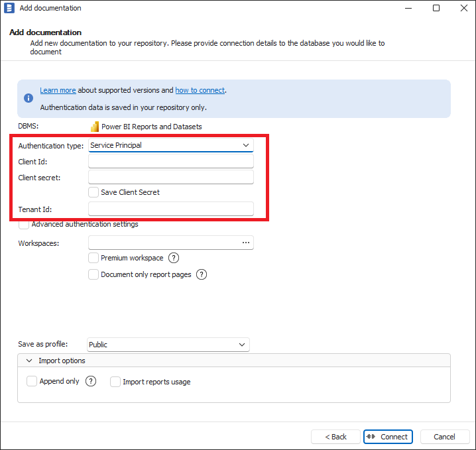Image resolution: width=476 pixels, height=450 pixels.
Task: Click the blue info icon in banner
Action: (29, 98)
